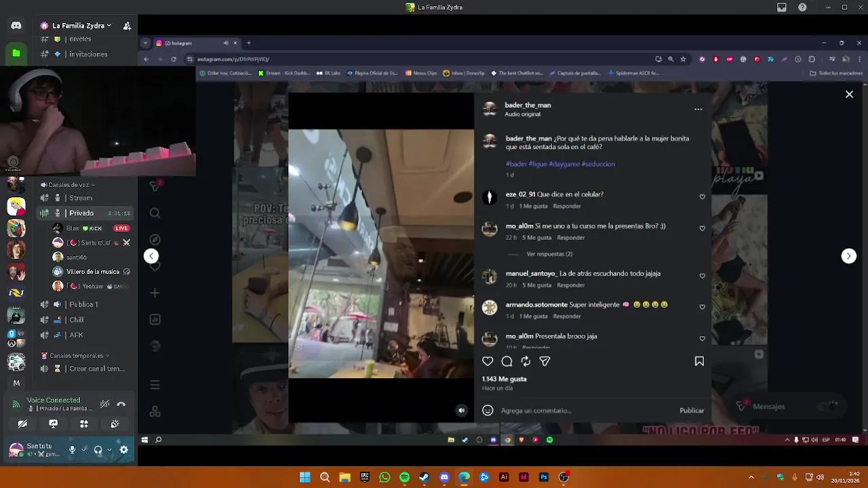The image size is (868, 488).
Task: Open the invitaciones text channel
Action: 85,54
